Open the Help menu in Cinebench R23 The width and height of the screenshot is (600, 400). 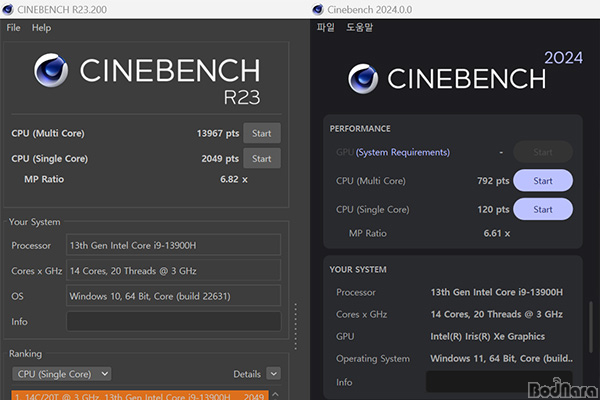pos(41,28)
